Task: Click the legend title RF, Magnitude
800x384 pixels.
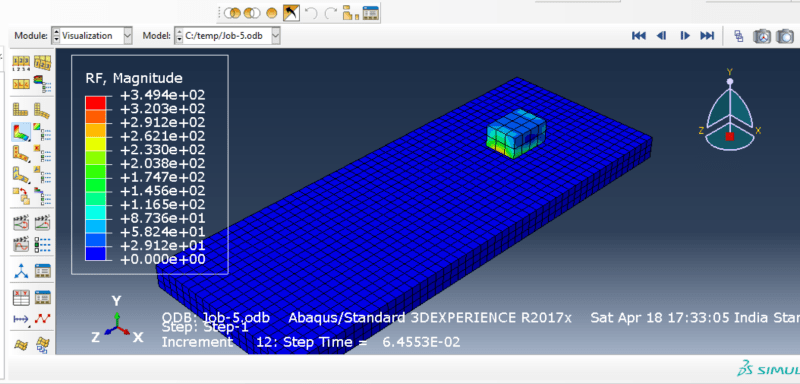Action: [x=134, y=78]
